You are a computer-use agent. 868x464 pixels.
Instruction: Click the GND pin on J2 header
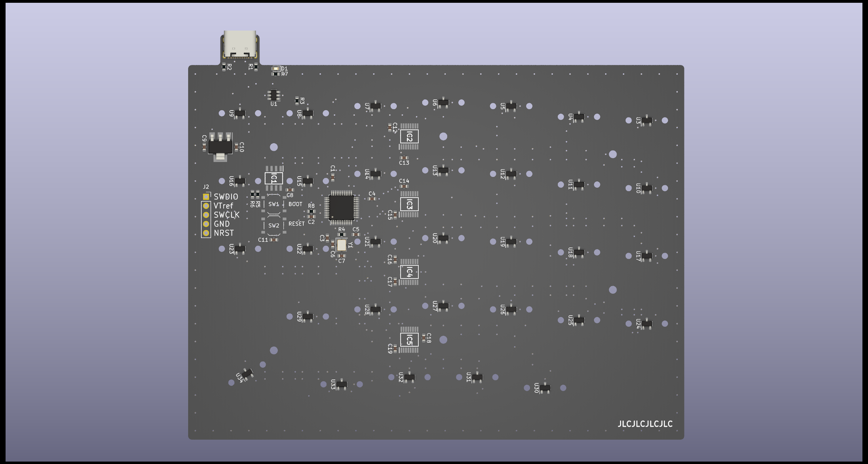point(206,224)
